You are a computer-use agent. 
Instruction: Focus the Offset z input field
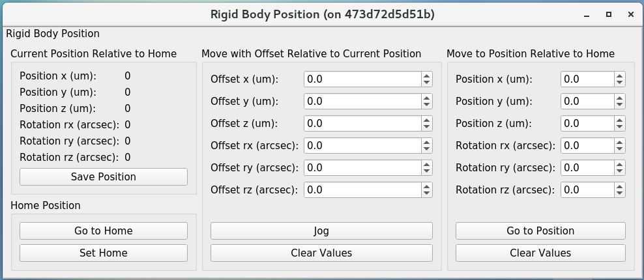click(362, 123)
